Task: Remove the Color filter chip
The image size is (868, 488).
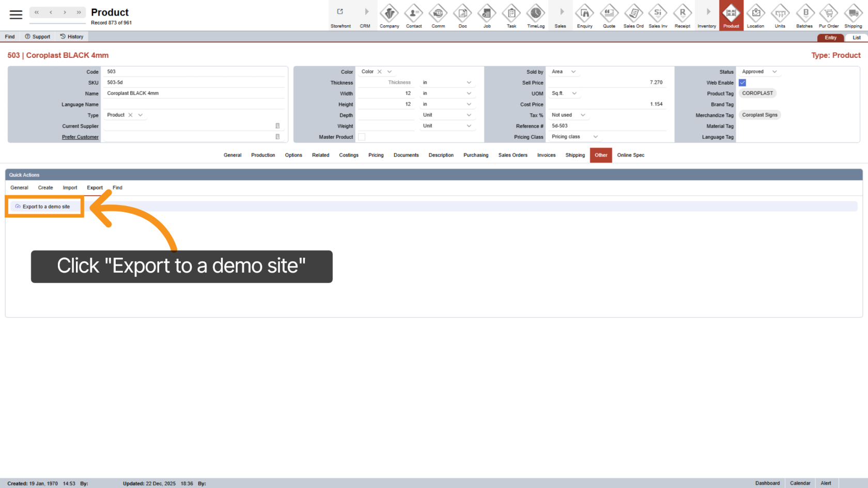Action: coord(379,71)
